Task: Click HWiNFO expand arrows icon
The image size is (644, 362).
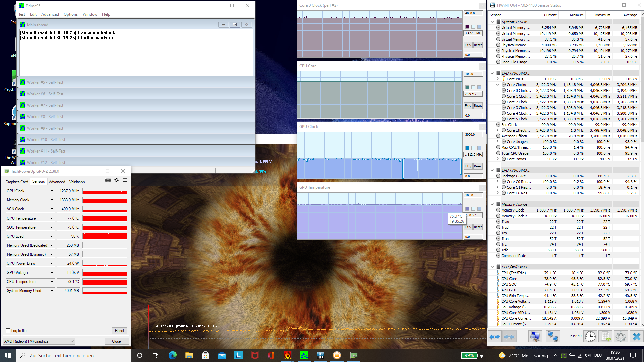Action: [x=495, y=336]
